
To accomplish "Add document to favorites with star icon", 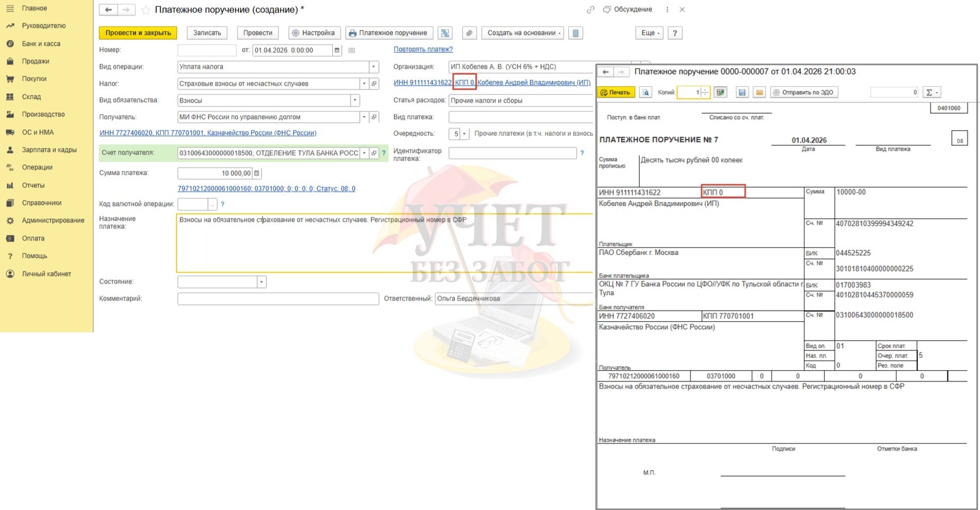I will coord(145,10).
